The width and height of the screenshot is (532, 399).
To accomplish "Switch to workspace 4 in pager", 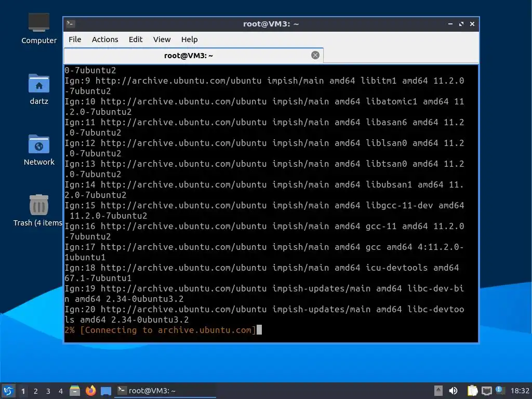I will (x=61, y=391).
